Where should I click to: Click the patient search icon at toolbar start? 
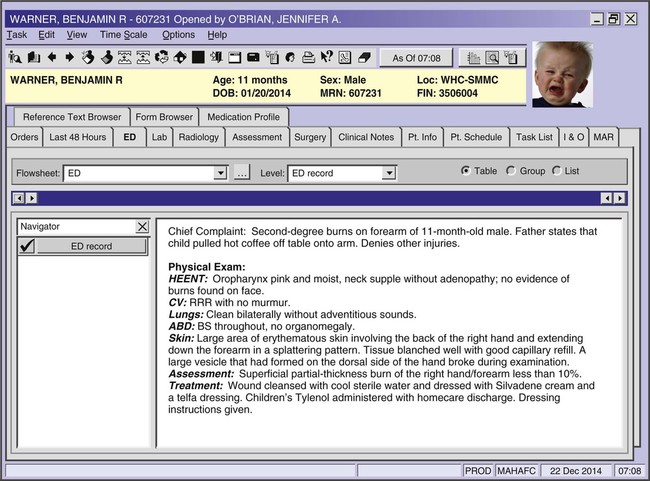[x=16, y=57]
